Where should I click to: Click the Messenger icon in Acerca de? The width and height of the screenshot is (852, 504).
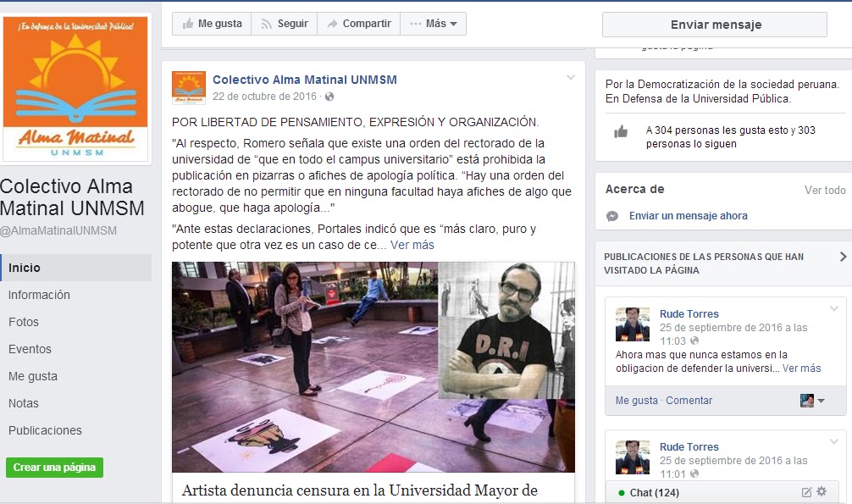(612, 216)
